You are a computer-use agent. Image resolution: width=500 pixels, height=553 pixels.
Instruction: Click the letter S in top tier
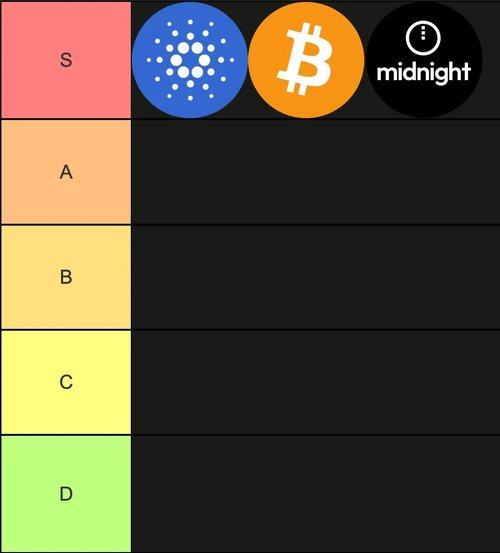point(66,60)
